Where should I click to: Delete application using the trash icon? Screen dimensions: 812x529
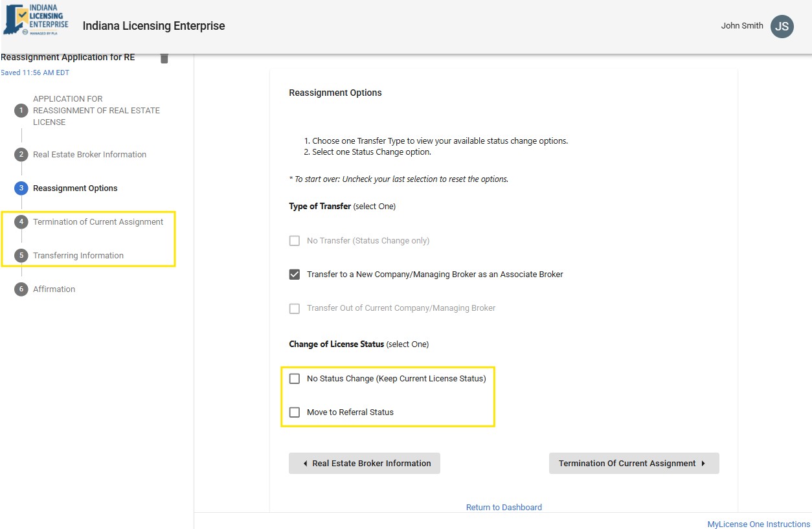pos(164,58)
